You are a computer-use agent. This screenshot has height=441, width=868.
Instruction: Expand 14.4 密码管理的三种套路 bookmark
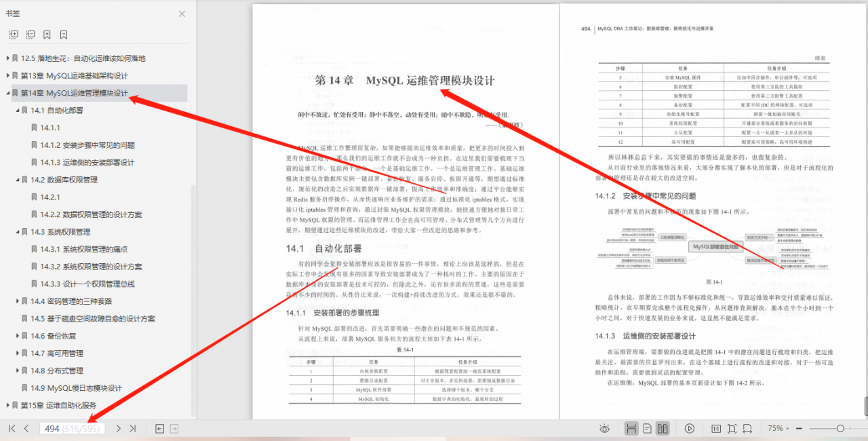[18, 301]
